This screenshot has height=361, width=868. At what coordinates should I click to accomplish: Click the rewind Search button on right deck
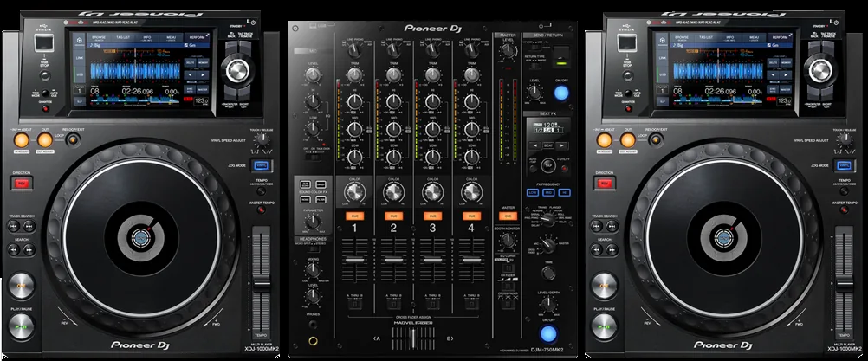pos(596,250)
